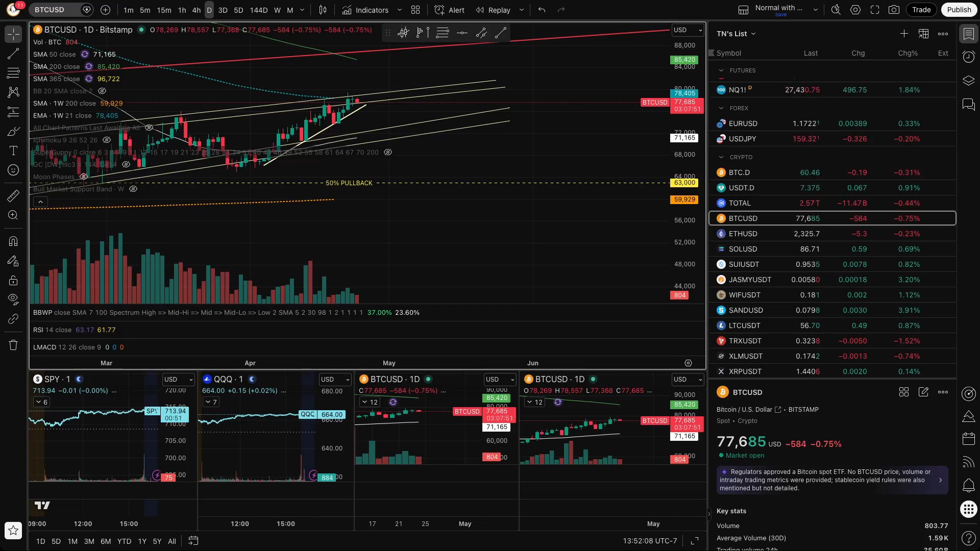This screenshot has height=551, width=980.
Task: Select the ETHUSD watchlist row
Action: point(832,234)
